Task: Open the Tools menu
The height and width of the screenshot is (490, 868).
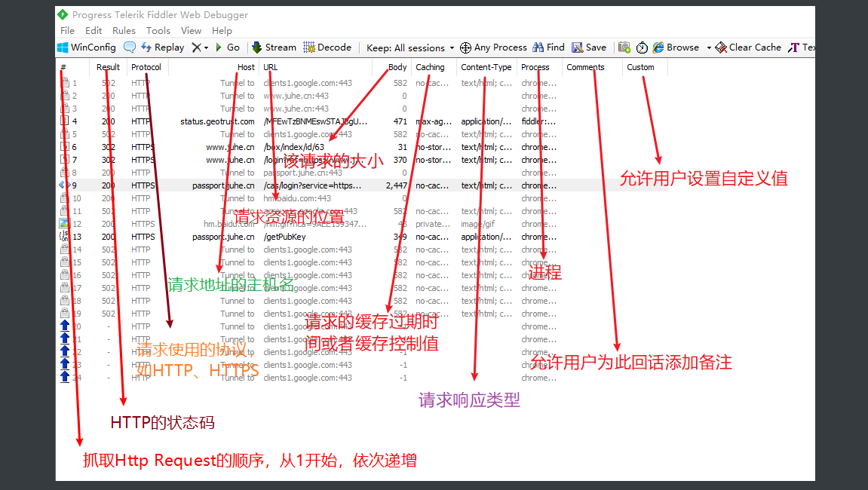Action: tap(158, 31)
